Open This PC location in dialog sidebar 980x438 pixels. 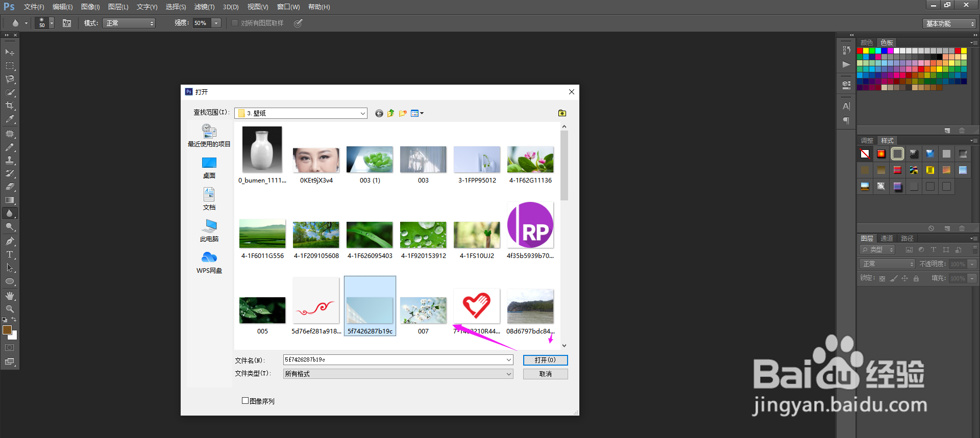[209, 231]
